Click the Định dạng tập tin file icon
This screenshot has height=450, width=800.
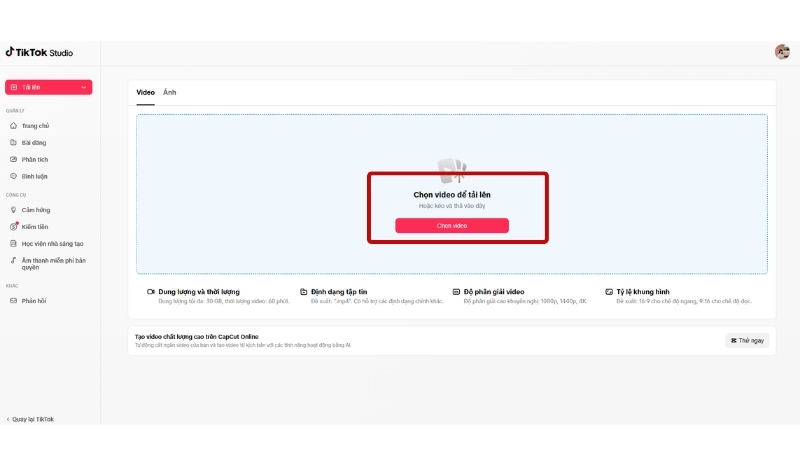pos(304,292)
